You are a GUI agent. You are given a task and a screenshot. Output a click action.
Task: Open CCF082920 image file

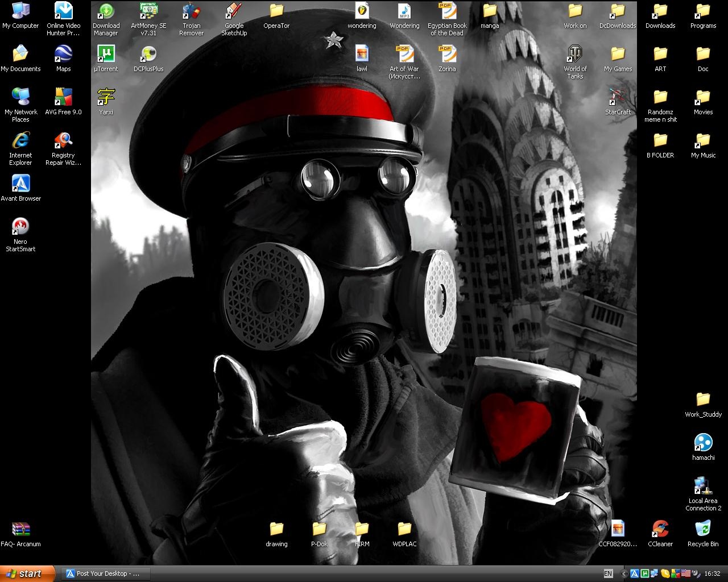pyautogui.click(x=618, y=534)
